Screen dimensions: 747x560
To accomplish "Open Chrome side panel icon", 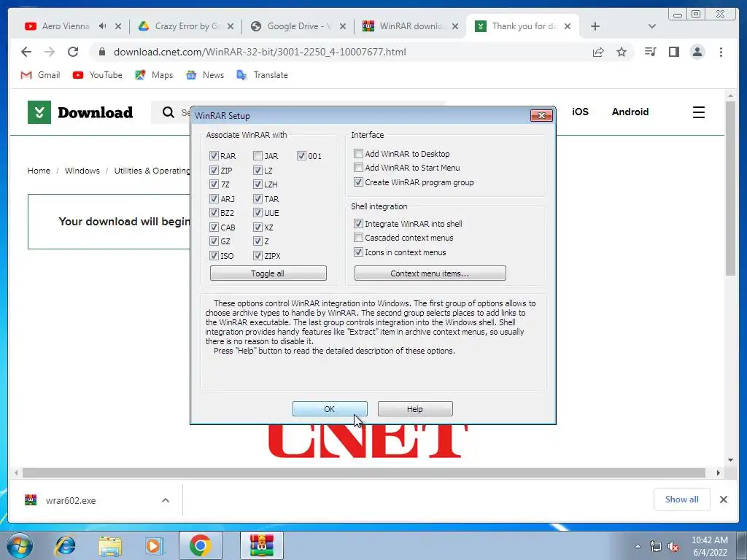I will (x=673, y=52).
